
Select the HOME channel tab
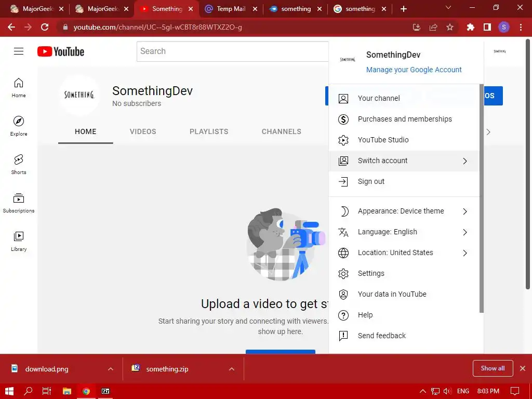(86, 131)
